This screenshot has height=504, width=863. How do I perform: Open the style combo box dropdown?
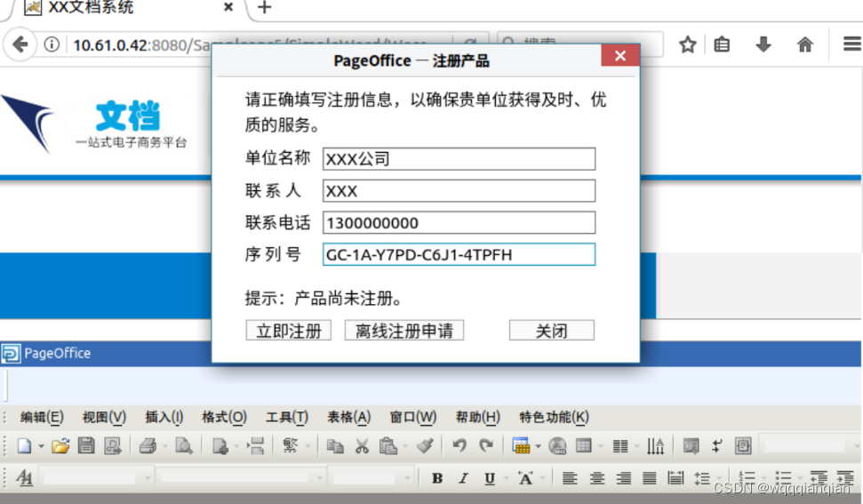pos(147,478)
